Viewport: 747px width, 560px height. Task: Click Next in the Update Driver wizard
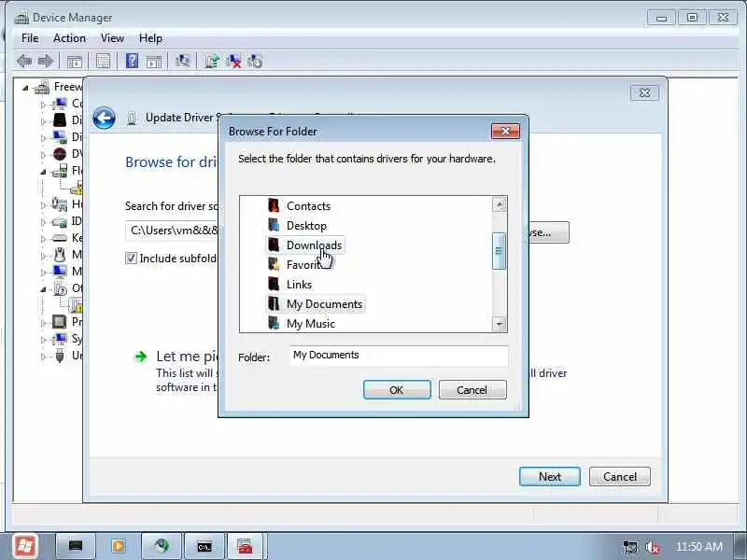[x=550, y=476]
